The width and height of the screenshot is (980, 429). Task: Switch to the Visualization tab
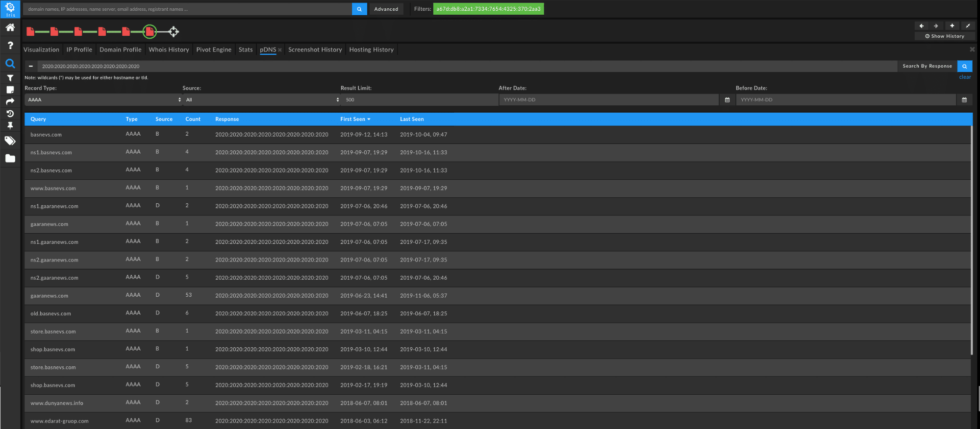[41, 49]
